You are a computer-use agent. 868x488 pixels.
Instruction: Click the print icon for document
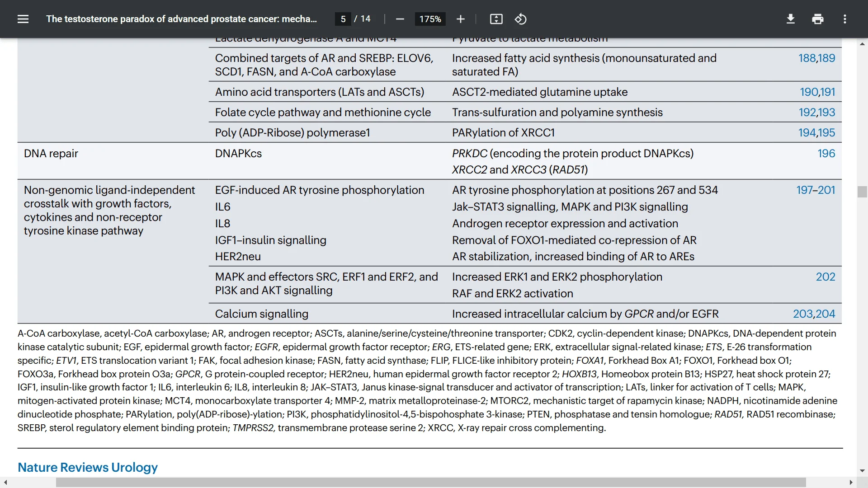point(817,19)
